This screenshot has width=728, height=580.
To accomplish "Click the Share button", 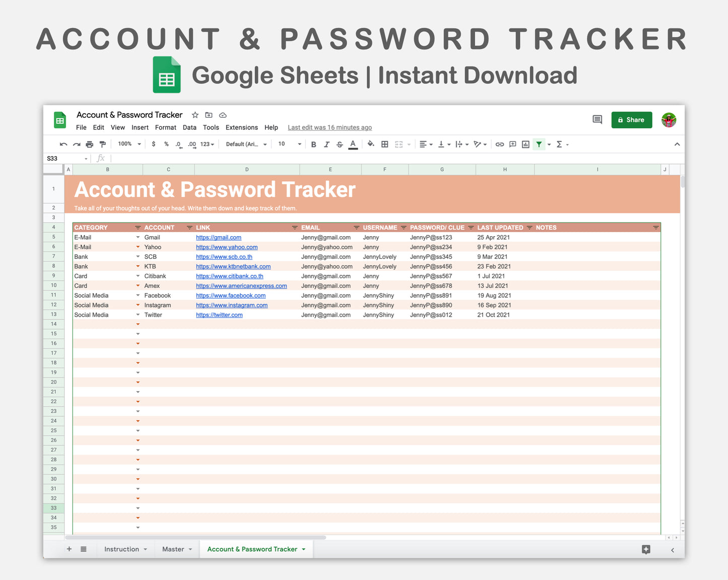I will [x=631, y=120].
